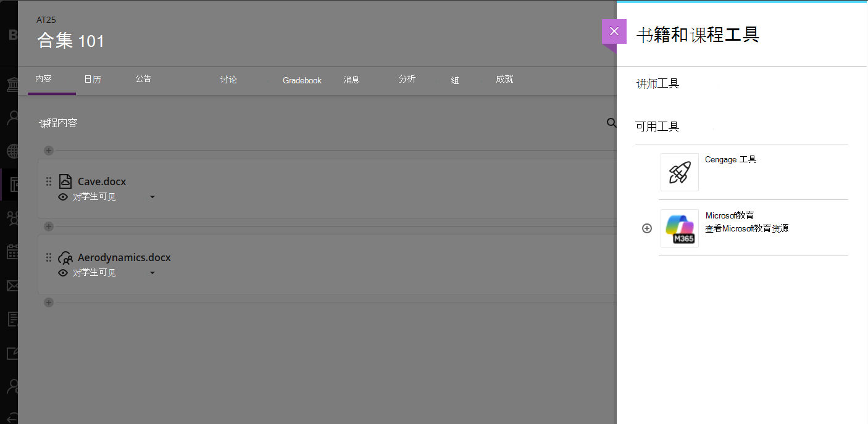Open the calendar icon in left sidebar
This screenshot has height=424, width=868.
(12, 252)
